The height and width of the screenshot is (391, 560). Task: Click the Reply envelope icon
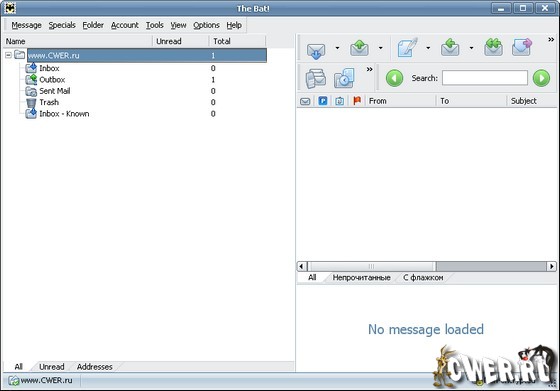click(x=450, y=48)
